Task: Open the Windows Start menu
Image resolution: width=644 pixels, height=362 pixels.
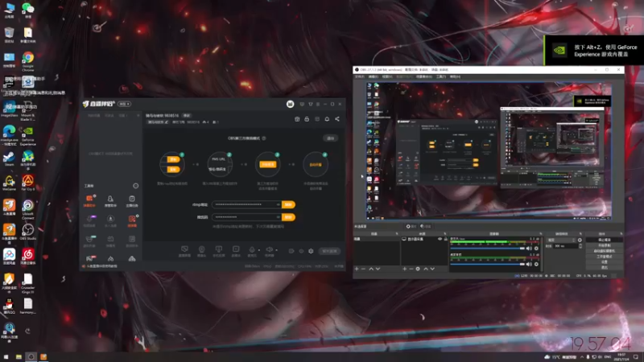Action: [6, 357]
